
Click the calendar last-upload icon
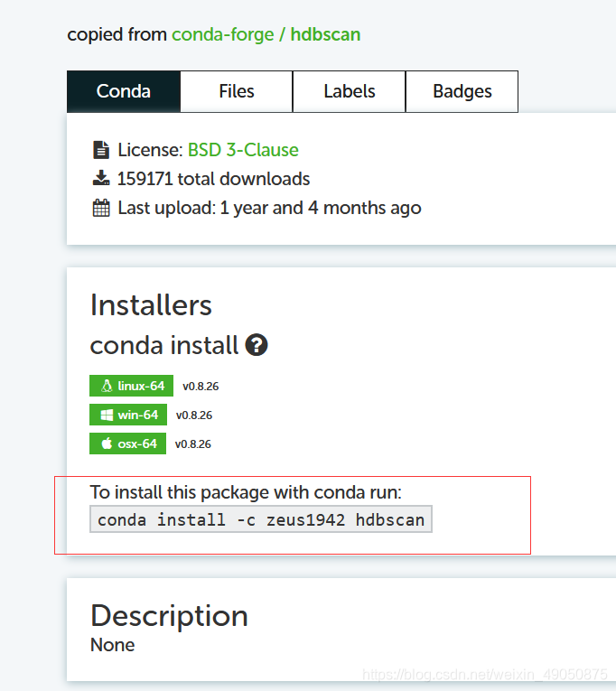pyautogui.click(x=101, y=208)
